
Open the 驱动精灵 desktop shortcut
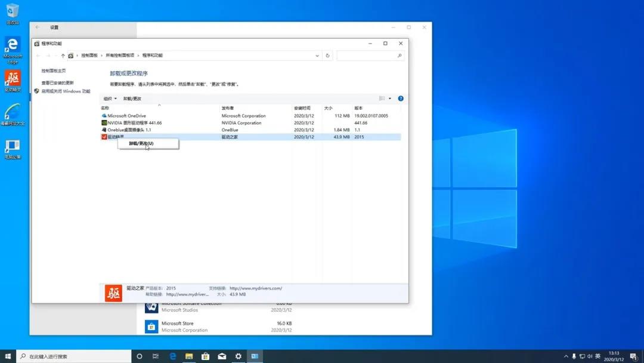13,81
